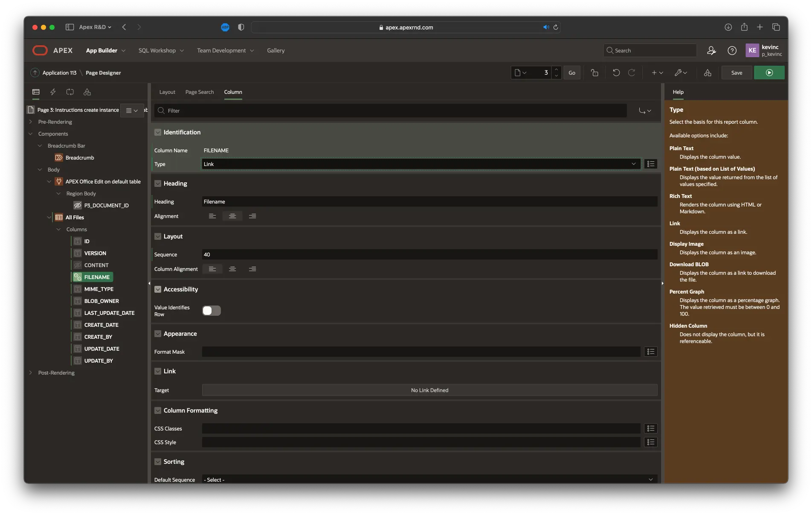Collapse the Column Formatting section checkbox
The height and width of the screenshot is (515, 812).
click(x=158, y=410)
